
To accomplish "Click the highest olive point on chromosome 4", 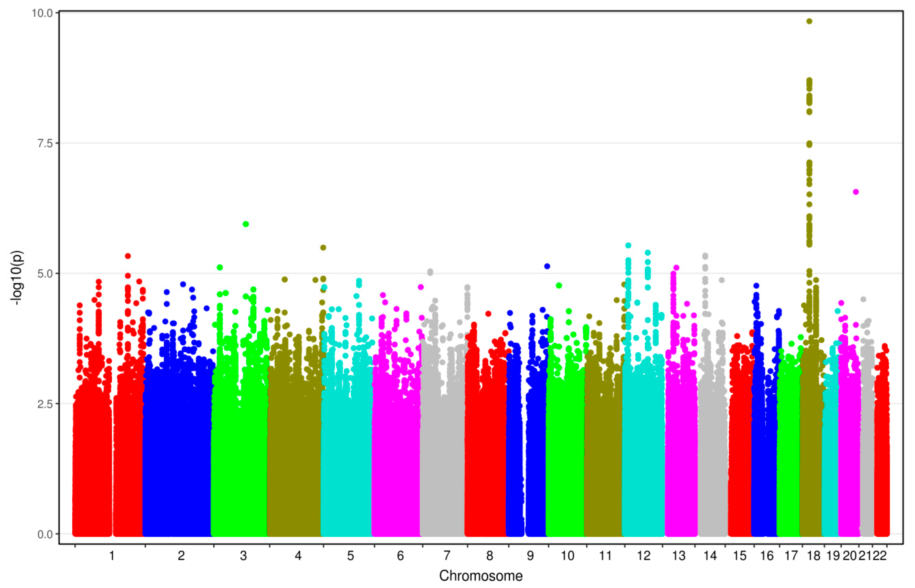I will click(x=323, y=248).
